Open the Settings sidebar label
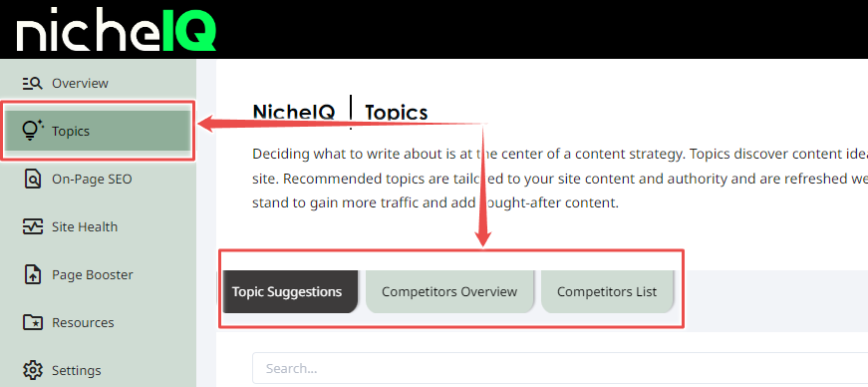Screen dimensions: 868x387 [77, 370]
